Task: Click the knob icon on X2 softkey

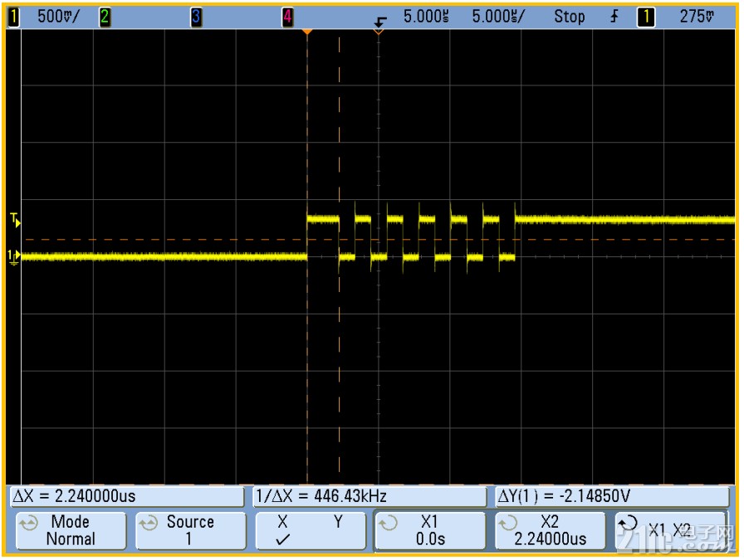Action: pyautogui.click(x=508, y=523)
